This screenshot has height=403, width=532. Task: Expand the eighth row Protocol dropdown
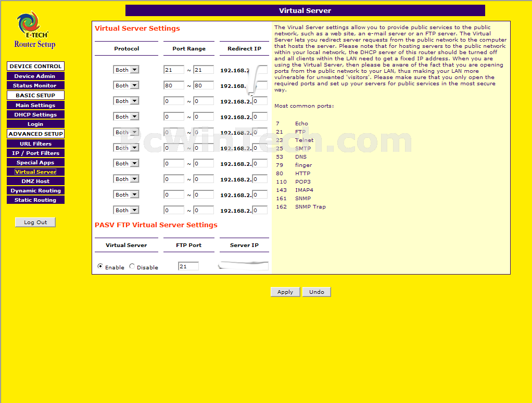(x=126, y=179)
